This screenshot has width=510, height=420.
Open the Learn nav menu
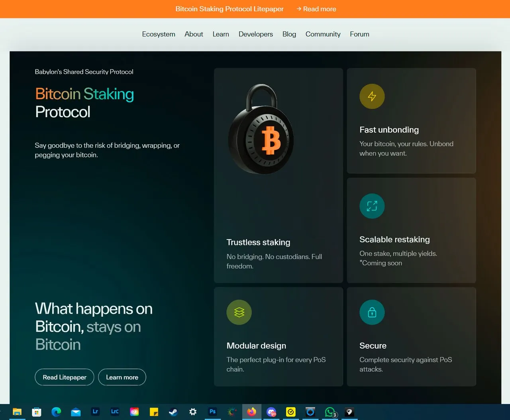(x=221, y=34)
